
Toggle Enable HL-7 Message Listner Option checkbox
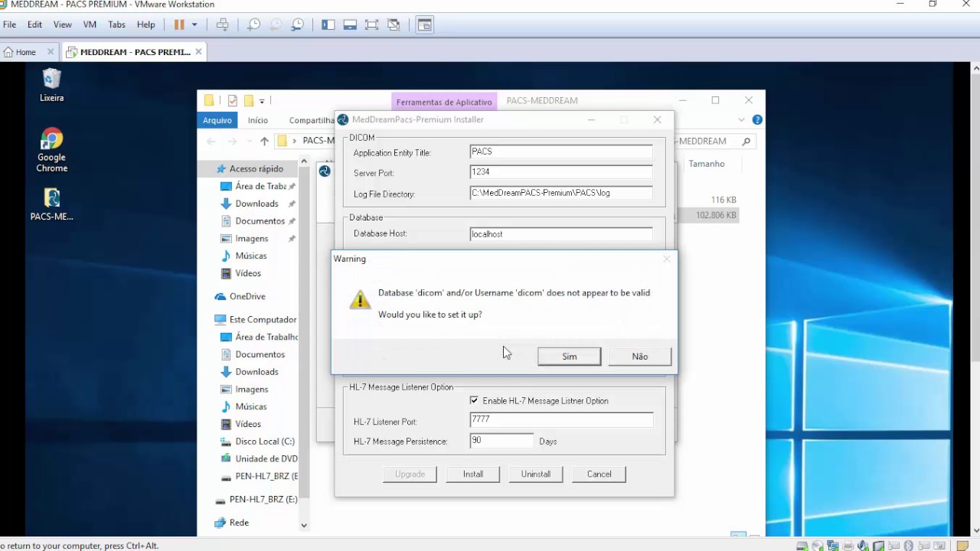click(474, 401)
